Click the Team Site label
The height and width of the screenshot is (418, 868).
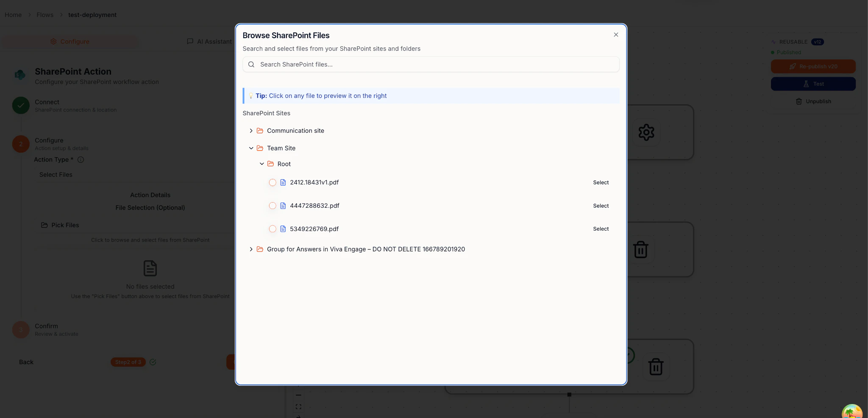281,148
